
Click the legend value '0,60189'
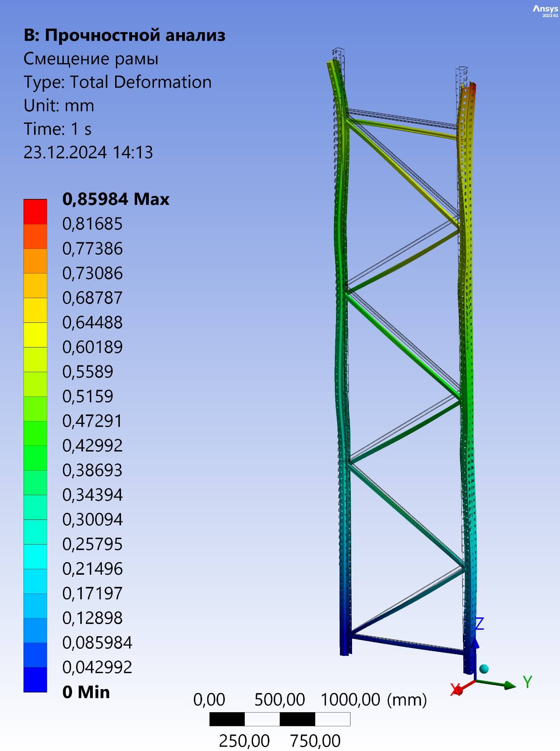point(92,347)
